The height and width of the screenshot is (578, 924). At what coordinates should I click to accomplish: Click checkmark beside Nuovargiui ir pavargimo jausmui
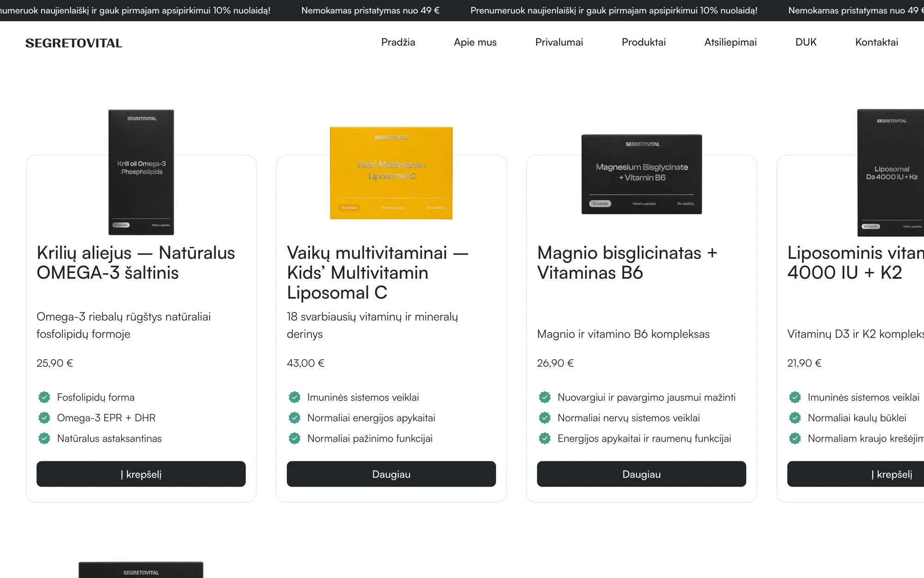(545, 397)
